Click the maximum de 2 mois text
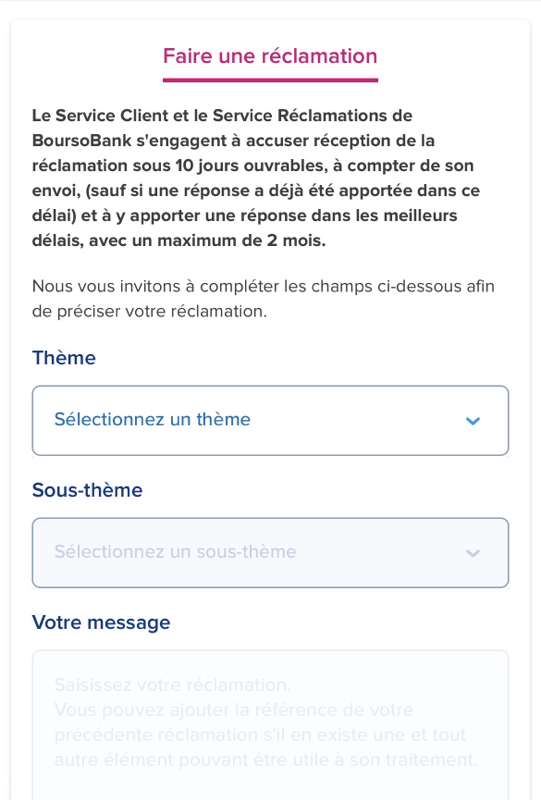 coord(241,240)
